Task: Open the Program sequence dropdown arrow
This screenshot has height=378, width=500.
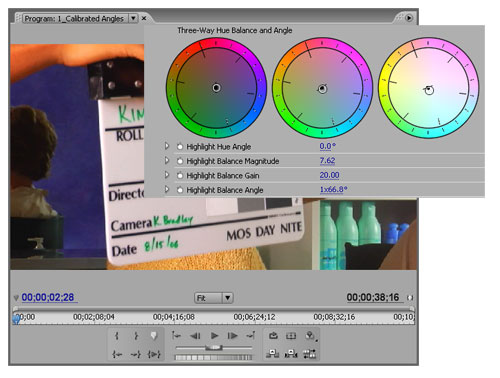Action: coord(133,18)
